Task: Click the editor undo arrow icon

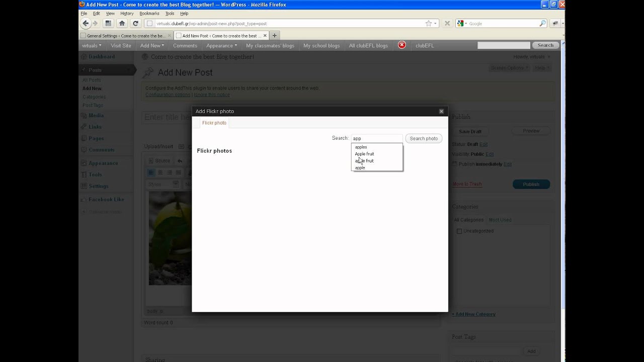Action: point(180,161)
